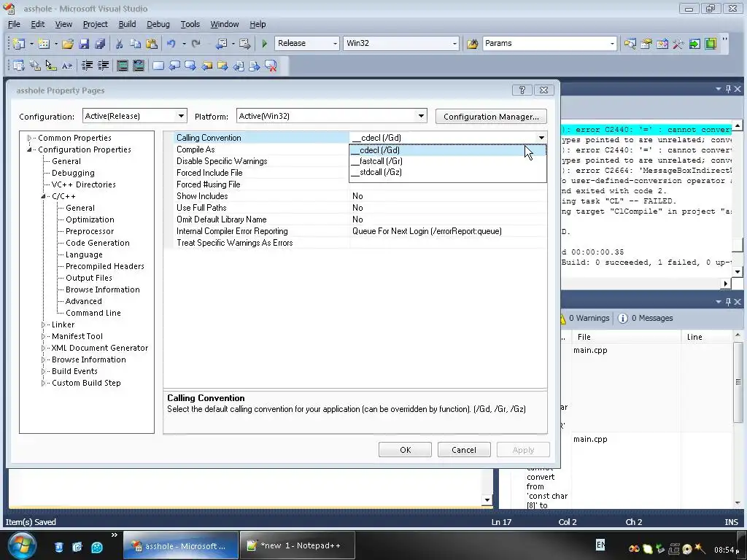Viewport: 747px width, 560px height.
Task: Clear all bookmarks icon with red X
Action: point(271,66)
